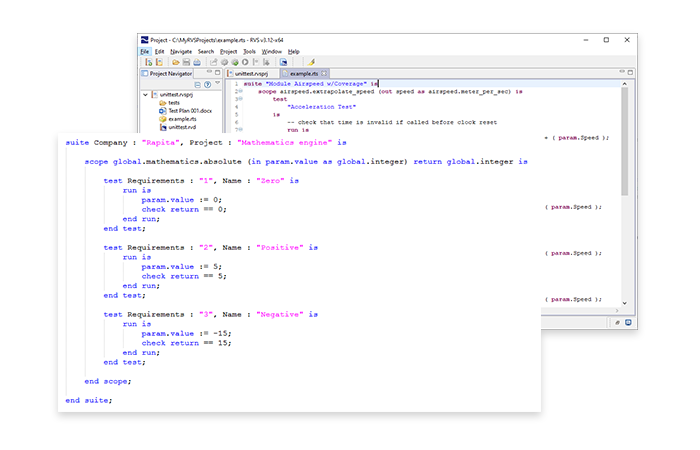This screenshot has width=700, height=450.
Task: Select the Project Navigator tab
Action: (167, 74)
